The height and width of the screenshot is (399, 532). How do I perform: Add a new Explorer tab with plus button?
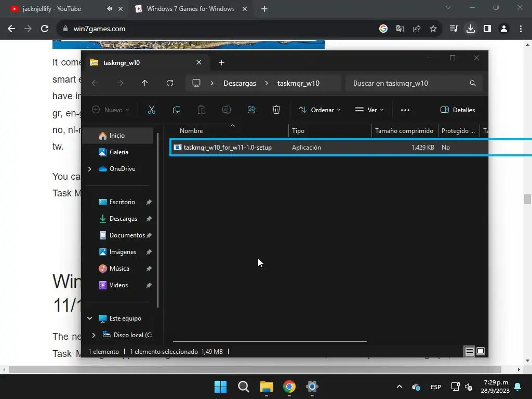[x=221, y=62]
